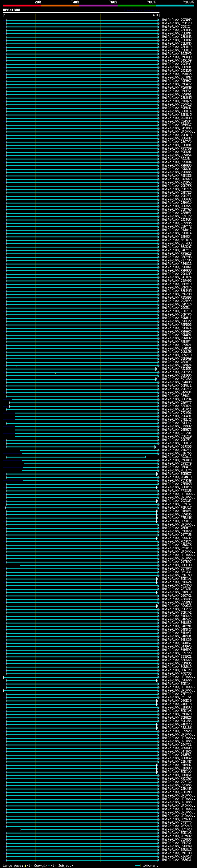The image size is (197, 868).
Task: Select hit label UniRef100_P34823
Action: click(177, 264)
